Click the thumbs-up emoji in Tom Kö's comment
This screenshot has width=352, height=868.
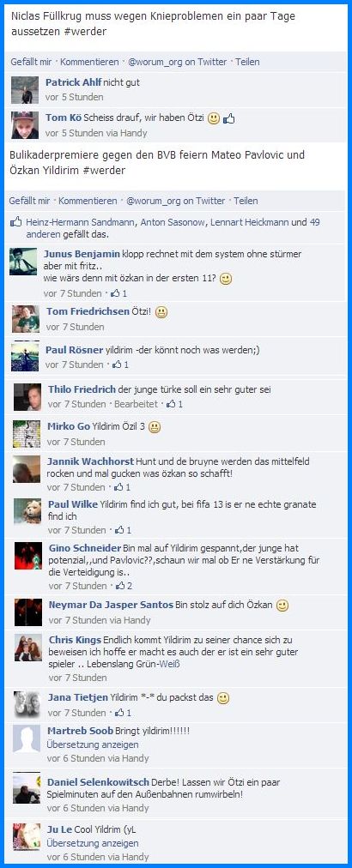coord(229,118)
